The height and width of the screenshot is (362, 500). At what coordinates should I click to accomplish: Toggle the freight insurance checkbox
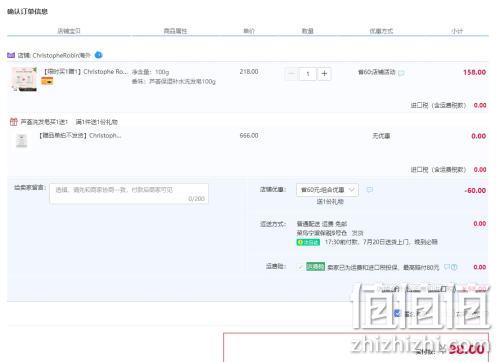300,267
